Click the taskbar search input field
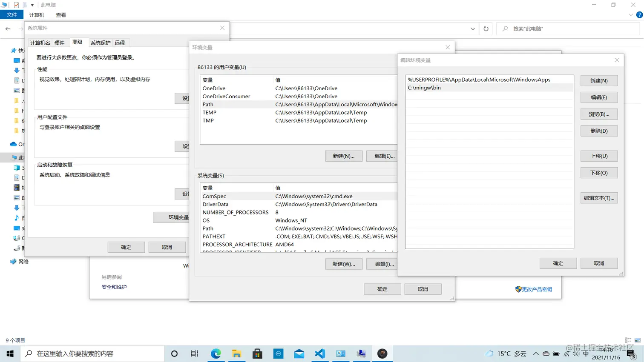The width and height of the screenshot is (644, 362). tap(92, 353)
